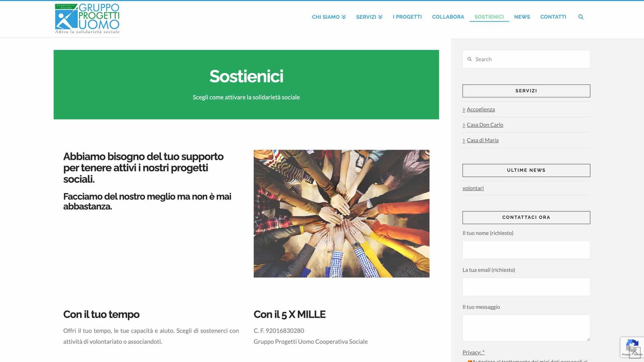Click the reCAPTCHA badge icon
The width and height of the screenshot is (644, 362).
point(632,346)
